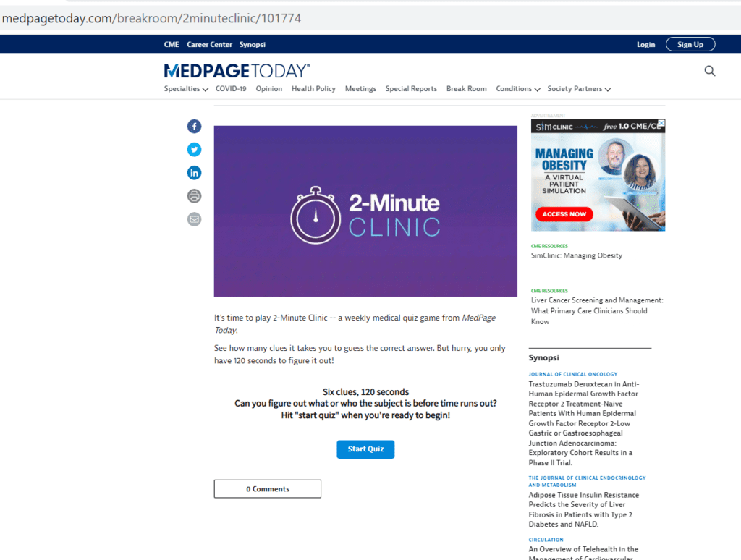
Task: Open the Career Center link
Action: click(209, 44)
